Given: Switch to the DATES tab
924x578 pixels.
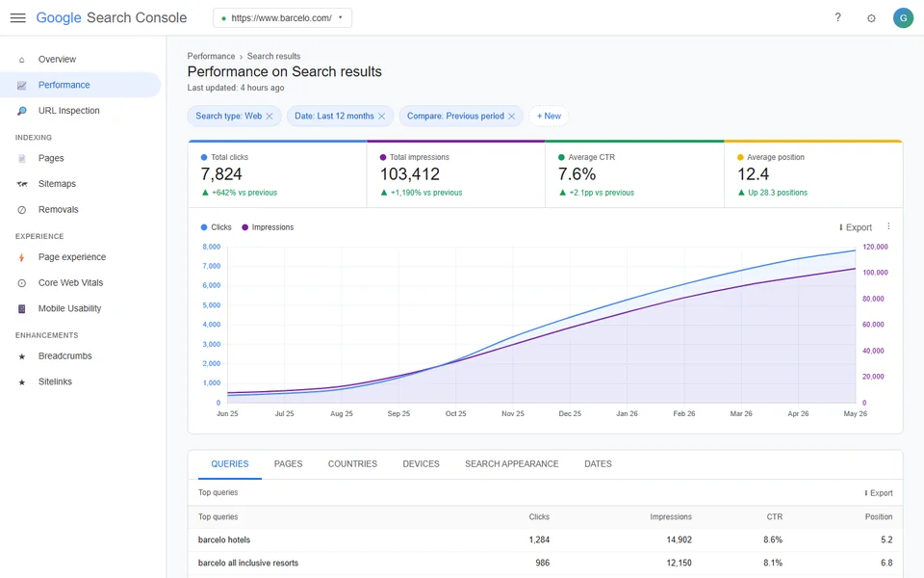Looking at the screenshot, I should tap(598, 464).
